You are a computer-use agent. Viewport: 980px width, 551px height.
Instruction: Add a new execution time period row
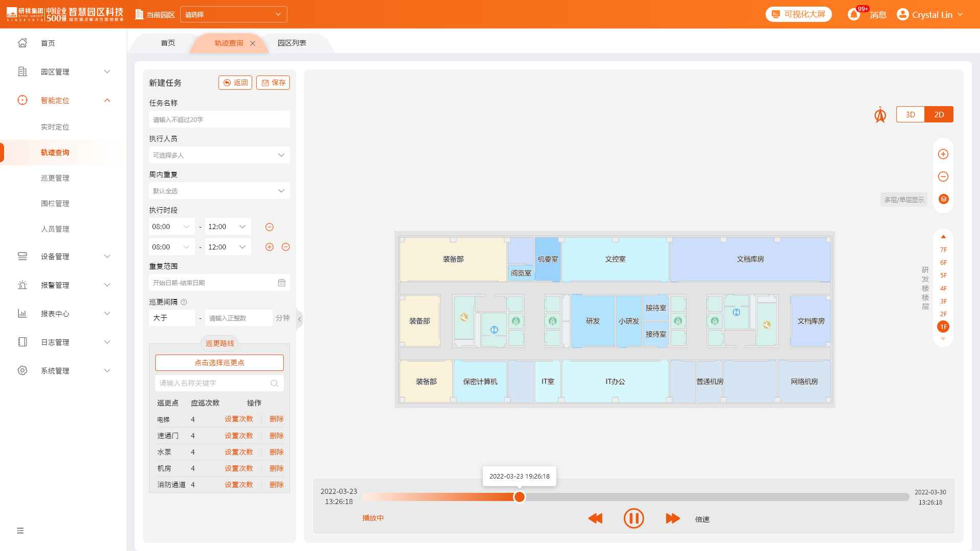(x=269, y=247)
